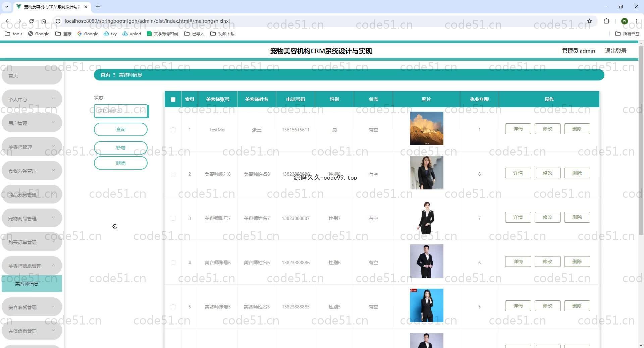Expand the 购买订单管理 sidebar menu

(32, 242)
